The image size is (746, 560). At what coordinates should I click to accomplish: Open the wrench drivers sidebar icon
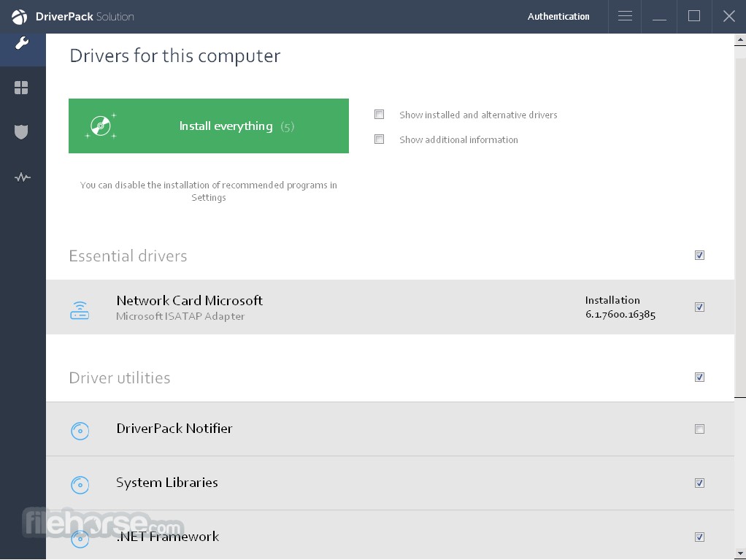[x=22, y=44]
